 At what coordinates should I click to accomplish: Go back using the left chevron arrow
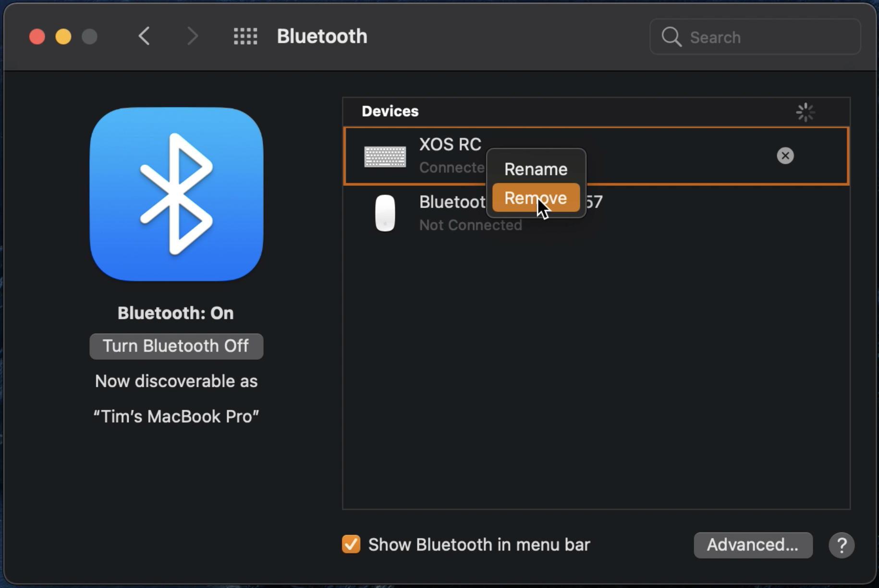pos(144,36)
